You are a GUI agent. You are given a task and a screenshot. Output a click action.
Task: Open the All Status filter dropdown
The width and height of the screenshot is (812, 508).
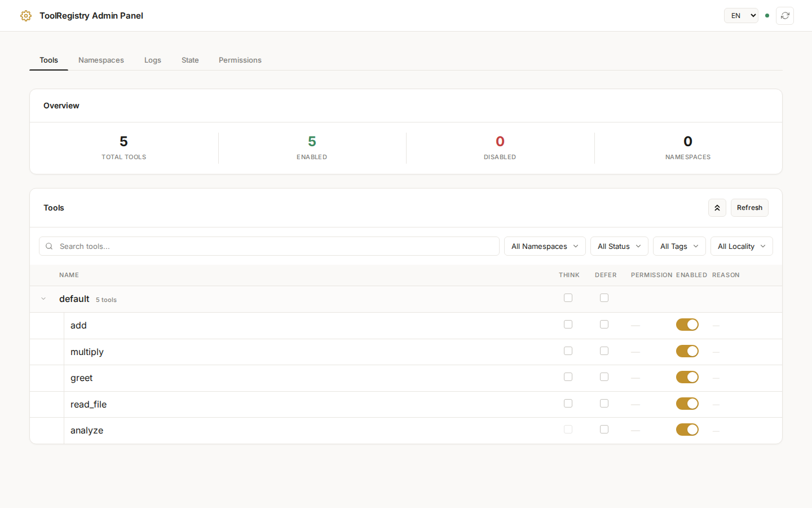619,246
